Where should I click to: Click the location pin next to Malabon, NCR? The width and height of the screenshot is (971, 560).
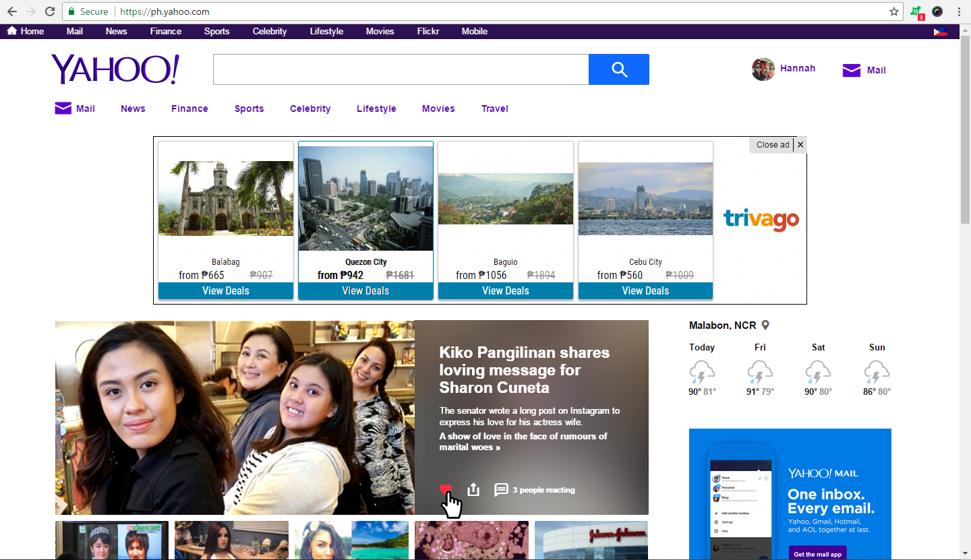coord(765,324)
